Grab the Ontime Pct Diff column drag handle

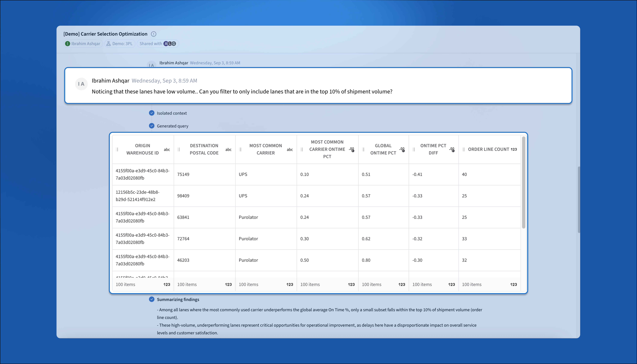click(x=414, y=149)
